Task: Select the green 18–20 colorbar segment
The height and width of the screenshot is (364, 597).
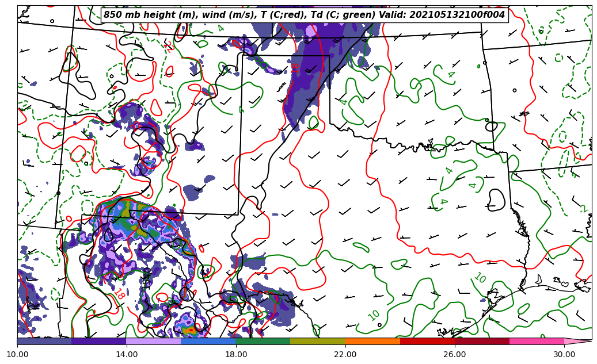Action: point(263,341)
